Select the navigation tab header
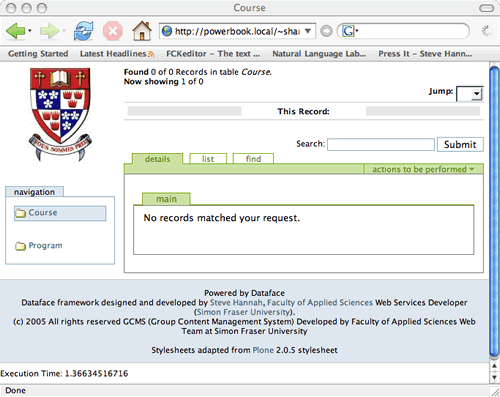500x397 pixels. click(34, 192)
